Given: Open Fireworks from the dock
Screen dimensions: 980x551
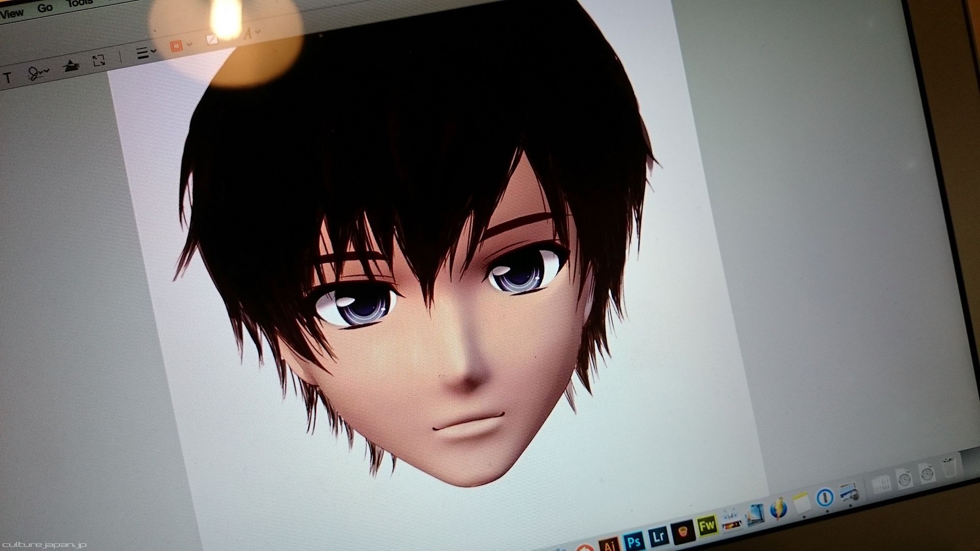Looking at the screenshot, I should [707, 525].
